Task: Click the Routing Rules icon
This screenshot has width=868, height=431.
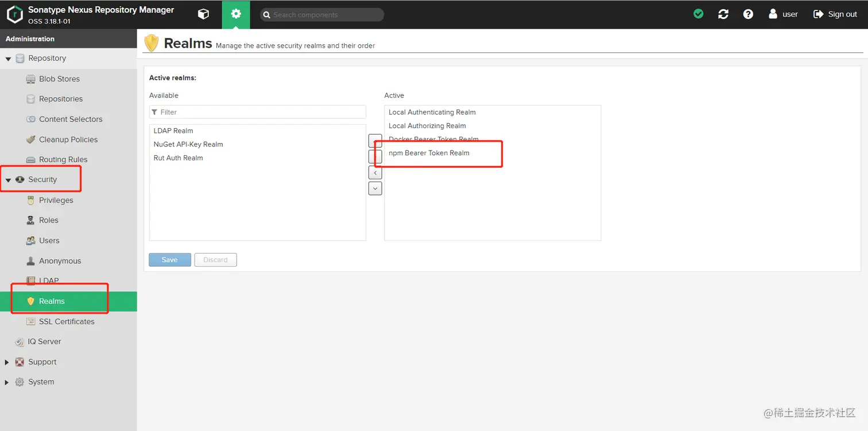Action: tap(31, 159)
